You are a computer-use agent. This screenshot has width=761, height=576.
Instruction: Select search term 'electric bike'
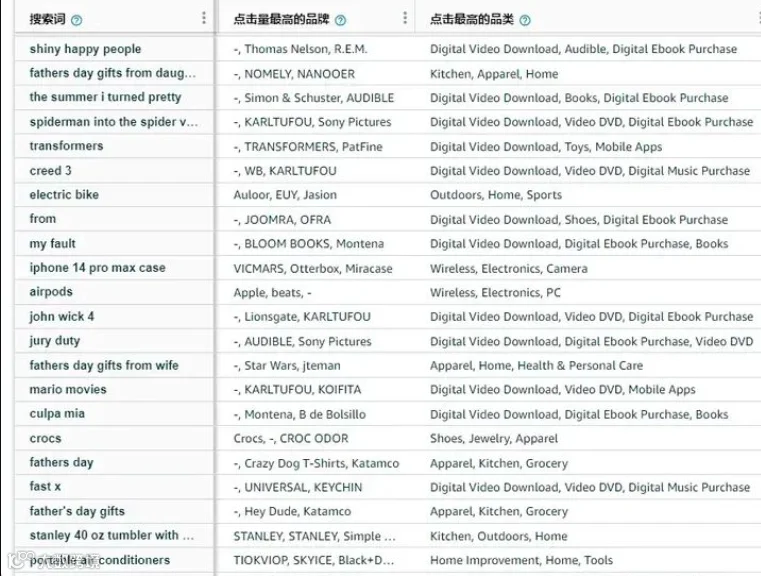[x=64, y=195]
